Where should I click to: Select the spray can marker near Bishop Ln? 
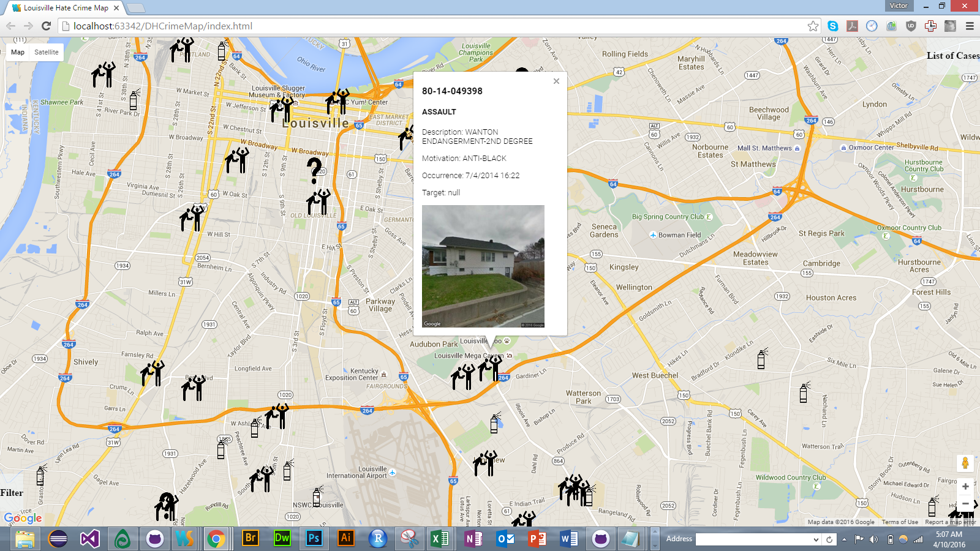tap(495, 422)
